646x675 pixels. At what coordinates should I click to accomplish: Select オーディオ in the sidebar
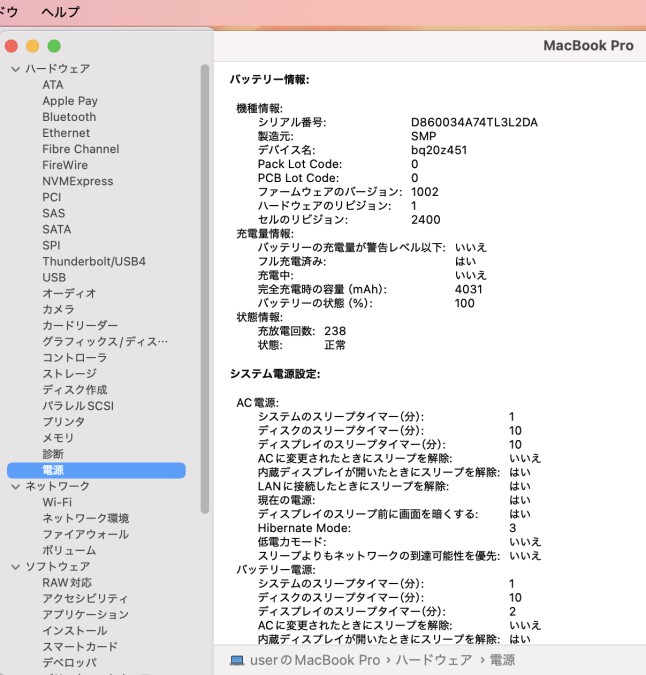click(69, 294)
